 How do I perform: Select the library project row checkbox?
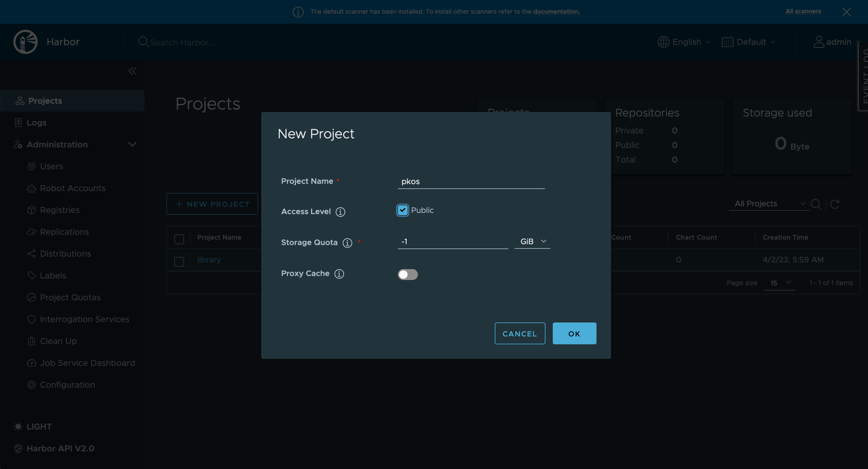coord(179,261)
